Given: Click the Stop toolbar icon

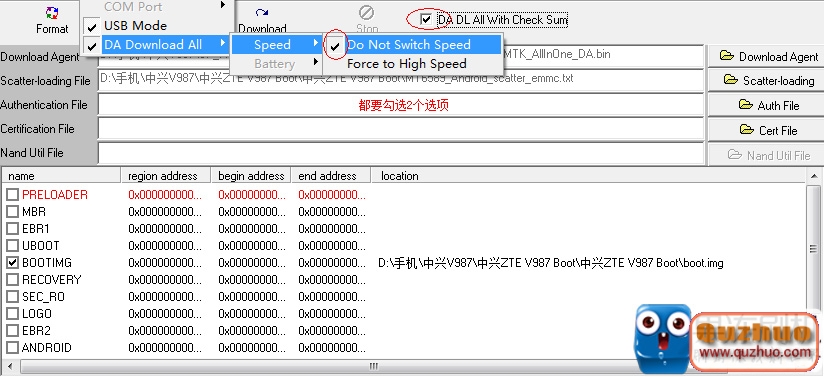Looking at the screenshot, I should pyautogui.click(x=366, y=12).
